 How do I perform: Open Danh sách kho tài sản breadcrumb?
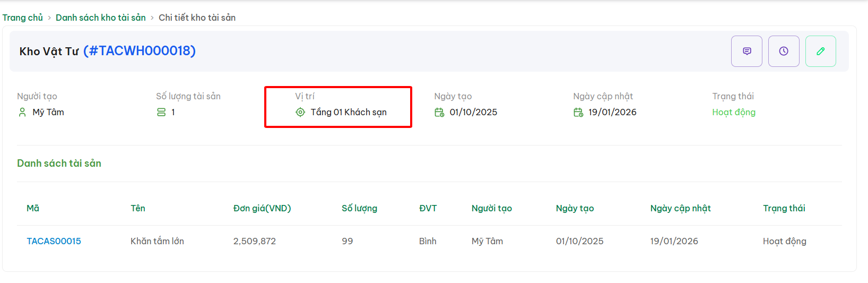(101, 18)
